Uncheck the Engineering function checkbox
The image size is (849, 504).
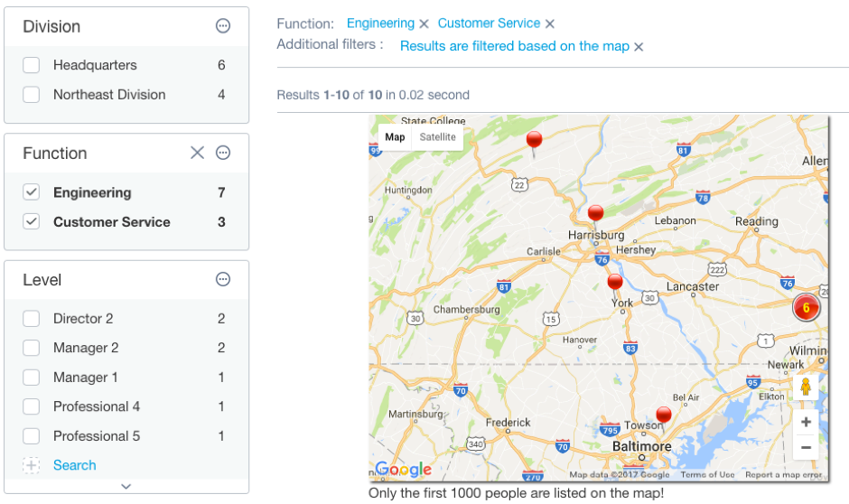tap(32, 192)
